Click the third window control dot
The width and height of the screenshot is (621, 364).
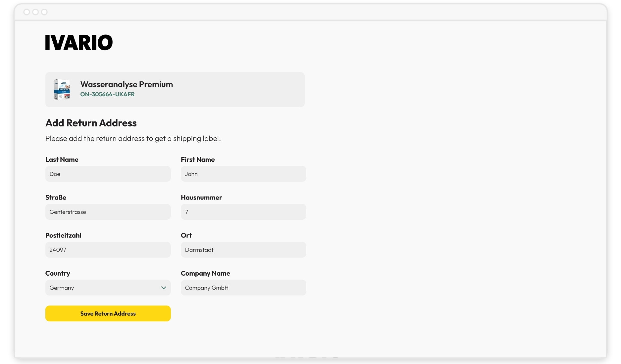(x=44, y=12)
